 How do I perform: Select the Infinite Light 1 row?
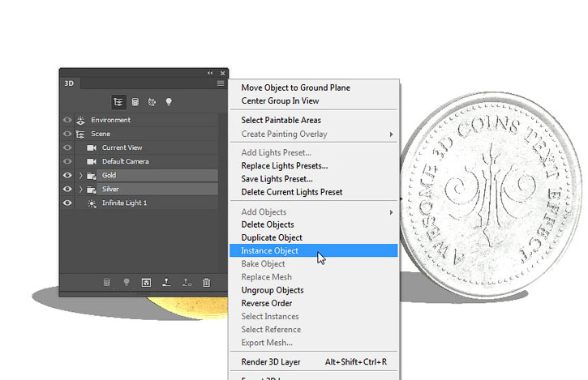[124, 203]
